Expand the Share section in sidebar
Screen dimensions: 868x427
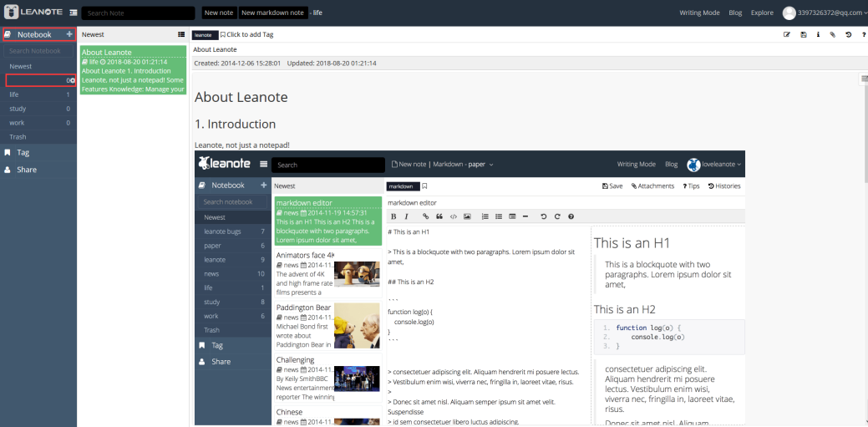tap(38, 170)
